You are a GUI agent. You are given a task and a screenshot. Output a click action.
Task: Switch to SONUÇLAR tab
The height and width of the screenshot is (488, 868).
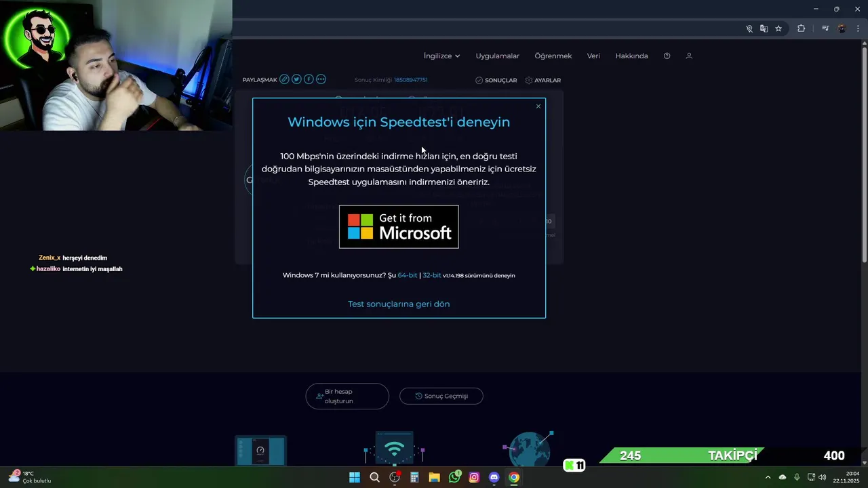(496, 80)
